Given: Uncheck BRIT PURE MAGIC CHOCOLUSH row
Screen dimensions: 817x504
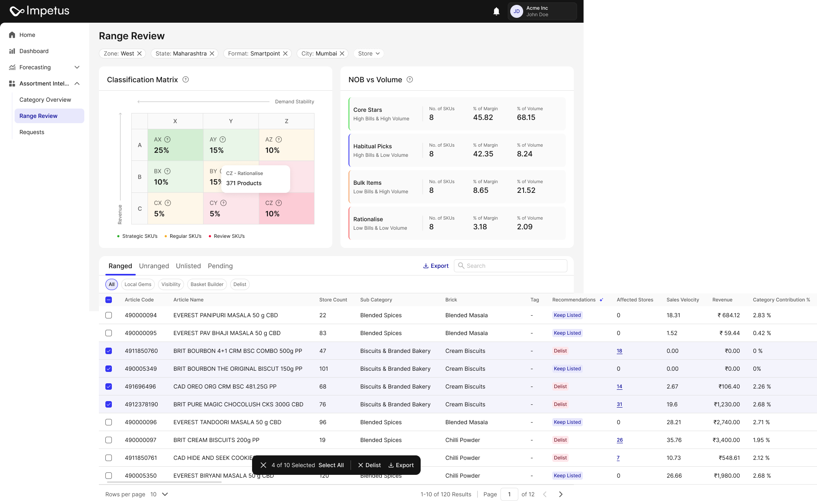Looking at the screenshot, I should 109,404.
